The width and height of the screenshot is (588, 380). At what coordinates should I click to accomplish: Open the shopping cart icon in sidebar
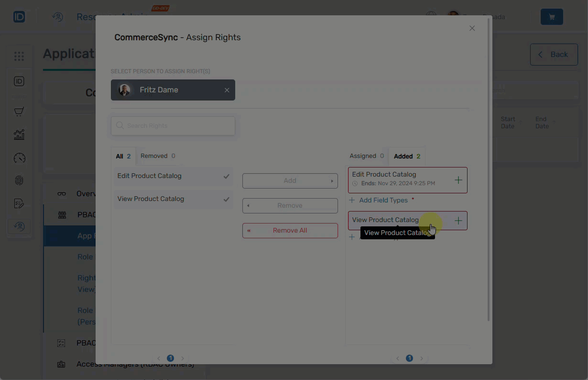pos(19,111)
